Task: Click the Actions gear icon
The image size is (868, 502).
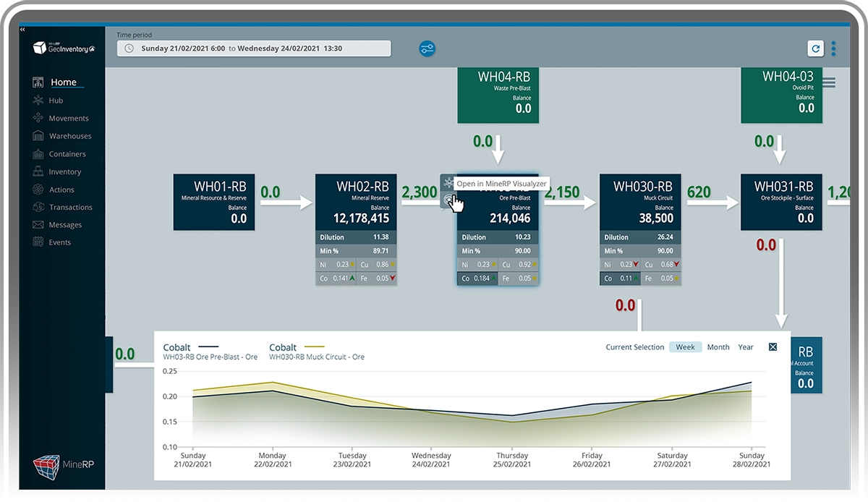Action: [x=38, y=190]
